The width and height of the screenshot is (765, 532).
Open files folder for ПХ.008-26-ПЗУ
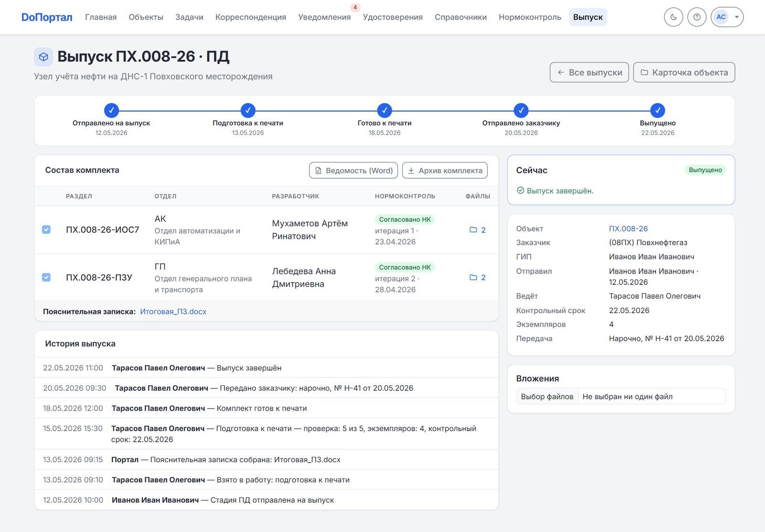(478, 277)
